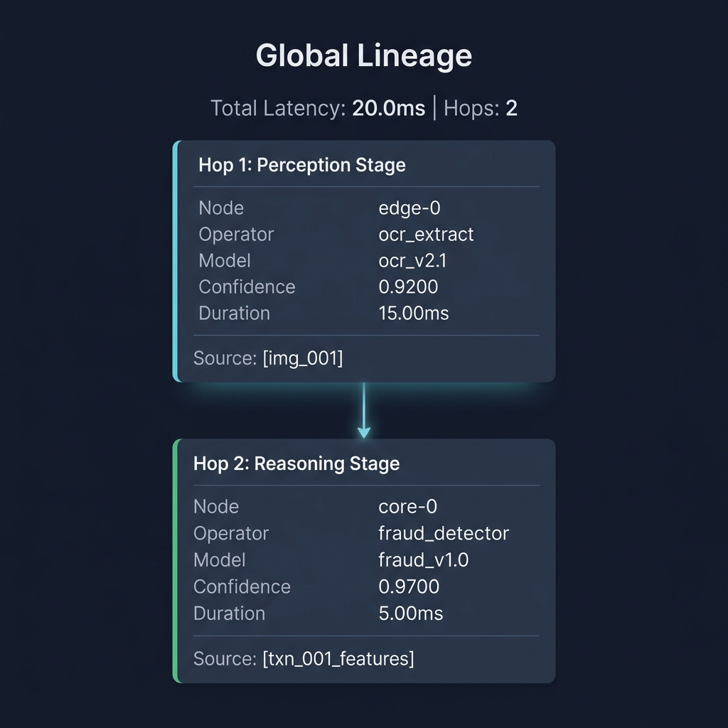Select duration value 15.00ms
This screenshot has width=728, height=728.
tap(414, 314)
